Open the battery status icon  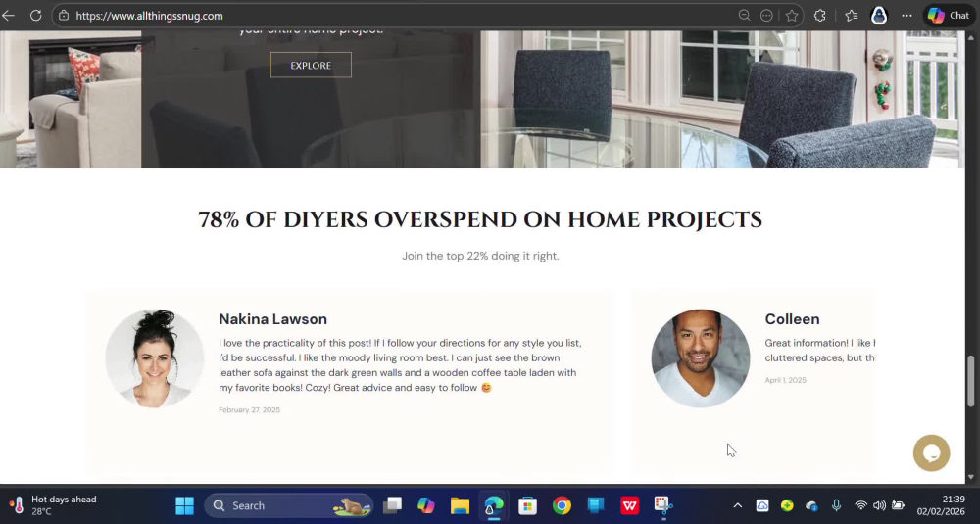898,506
